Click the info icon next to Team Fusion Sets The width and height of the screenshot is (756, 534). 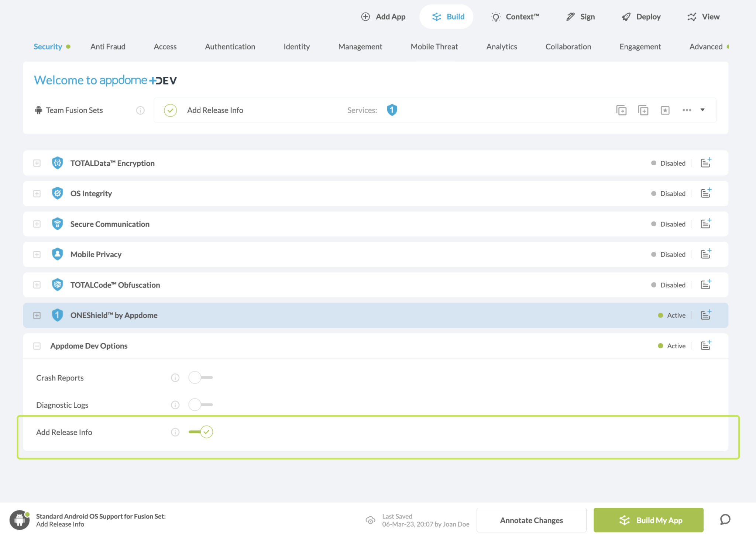(x=140, y=110)
